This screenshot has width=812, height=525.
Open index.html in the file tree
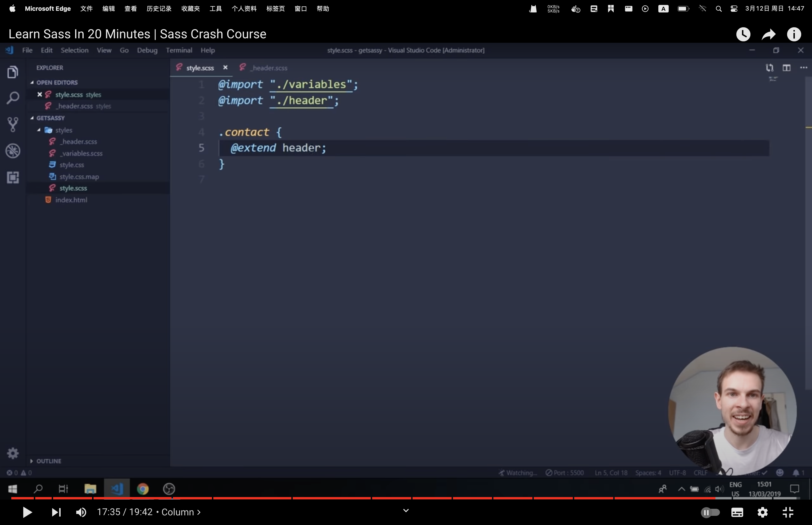tap(71, 200)
